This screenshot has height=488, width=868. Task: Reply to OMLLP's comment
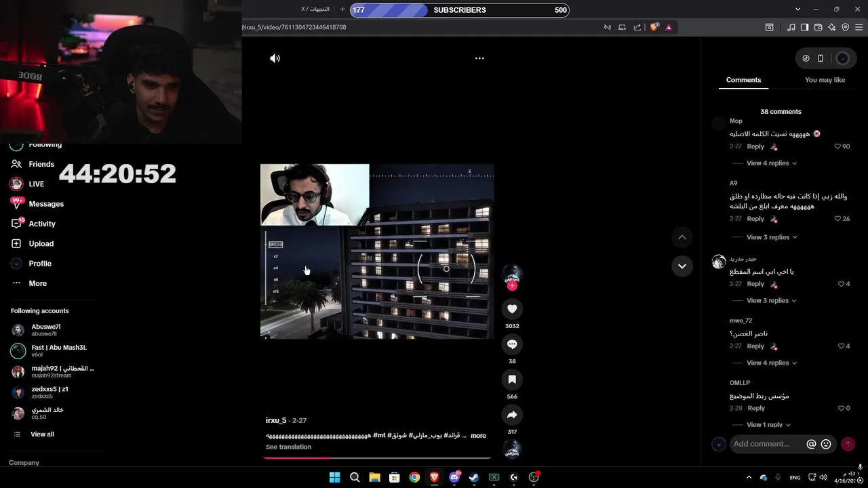coord(755,409)
